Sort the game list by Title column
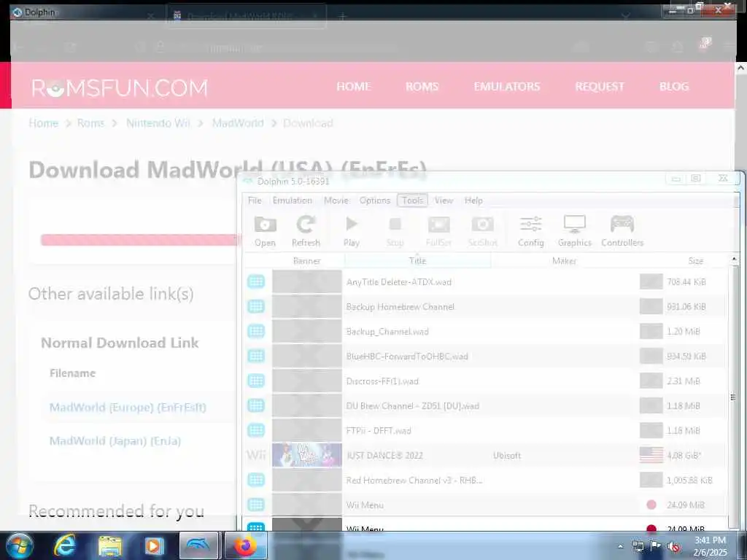 pyautogui.click(x=417, y=260)
